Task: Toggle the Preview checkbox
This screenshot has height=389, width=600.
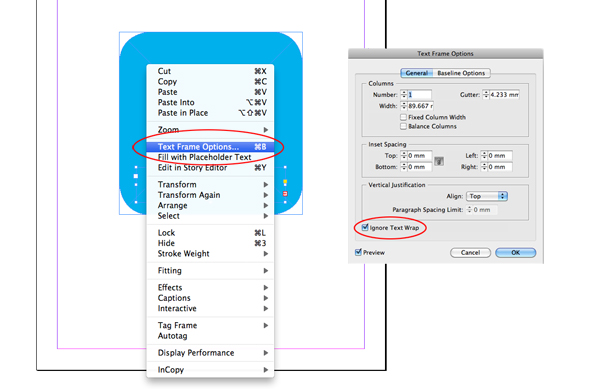Action: tap(358, 252)
